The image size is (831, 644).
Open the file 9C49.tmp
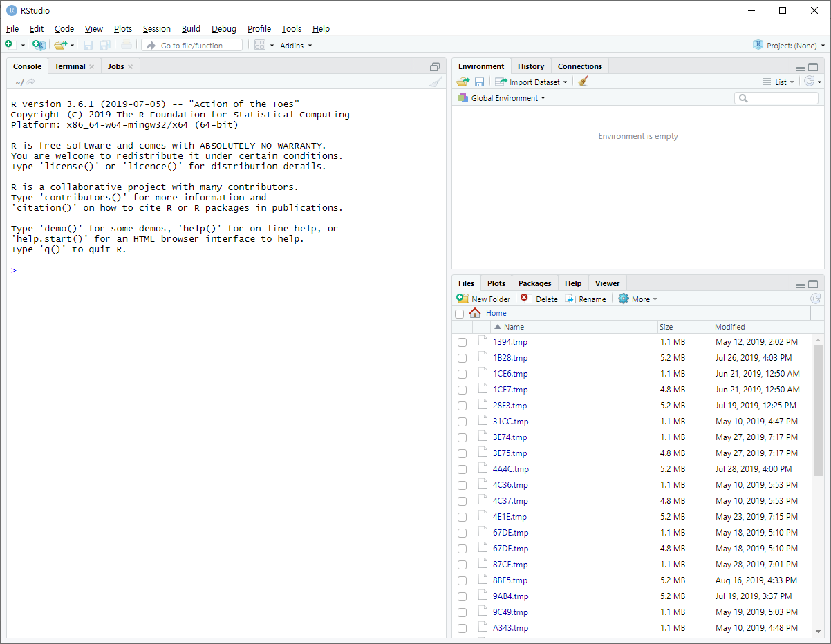[x=510, y=612]
